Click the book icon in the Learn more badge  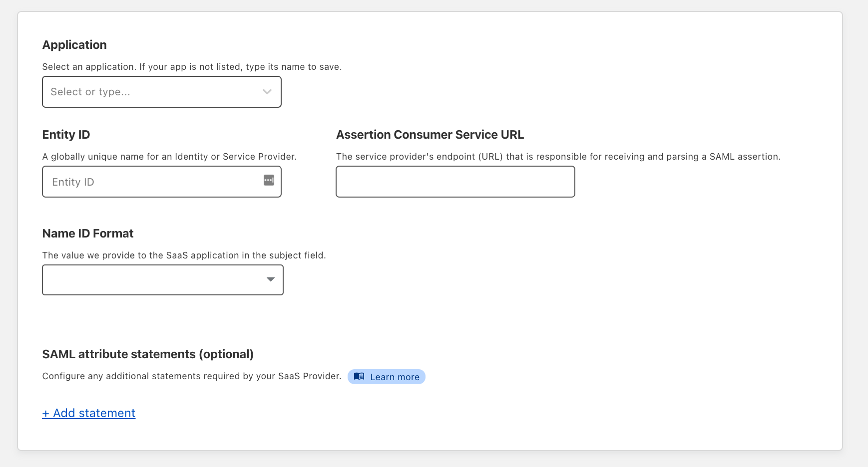(x=359, y=376)
